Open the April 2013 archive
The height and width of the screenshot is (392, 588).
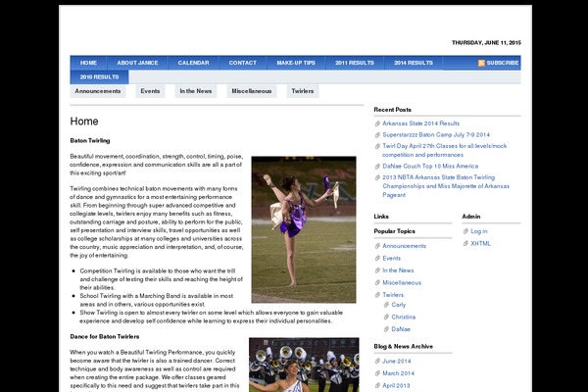click(x=396, y=385)
